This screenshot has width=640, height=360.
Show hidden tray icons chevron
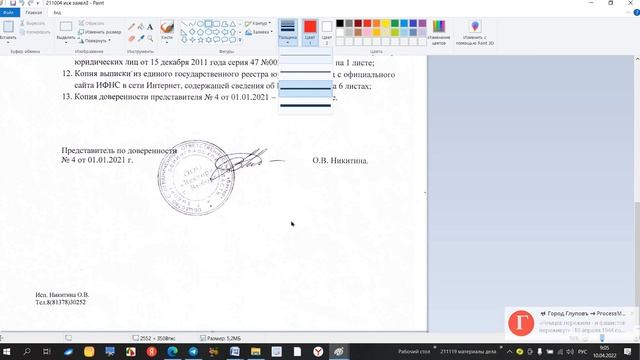tap(509, 351)
